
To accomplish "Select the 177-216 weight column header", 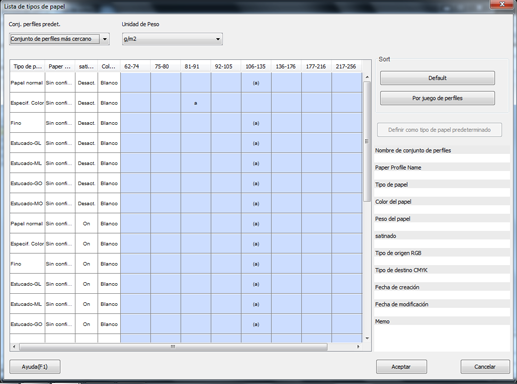I will pos(316,67).
